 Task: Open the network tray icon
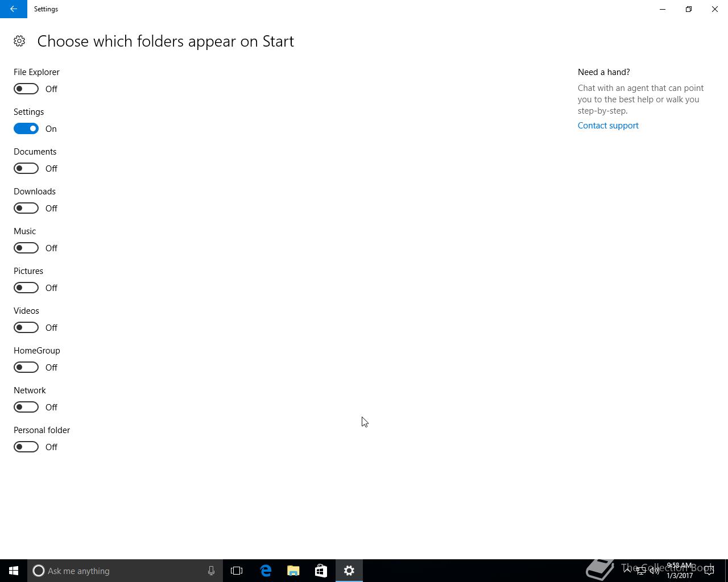[x=641, y=571]
